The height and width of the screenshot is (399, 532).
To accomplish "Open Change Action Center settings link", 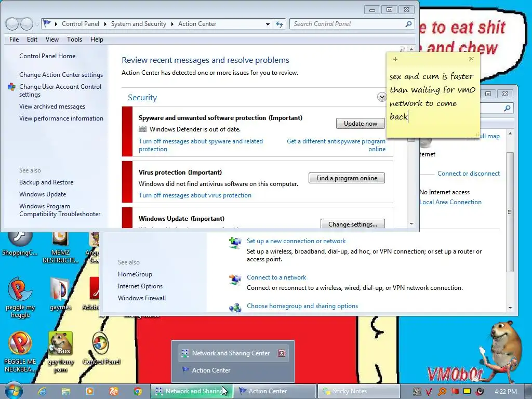I will pyautogui.click(x=61, y=75).
